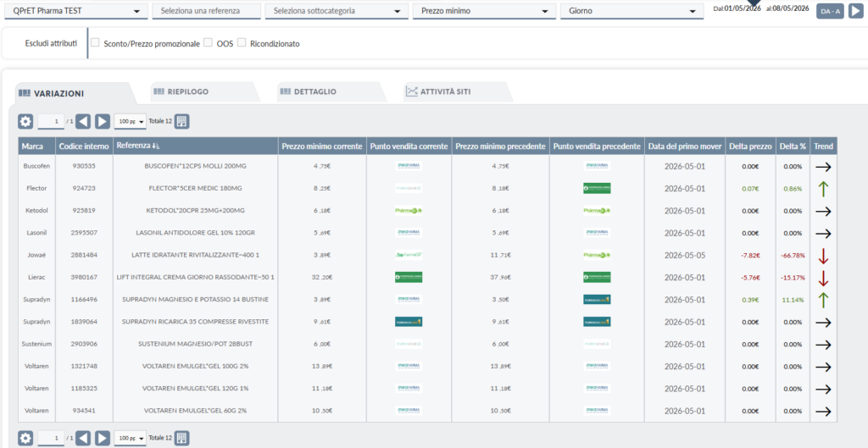Viewport: 868px width, 448px height.
Task: Click the Trend column header
Action: [823, 146]
